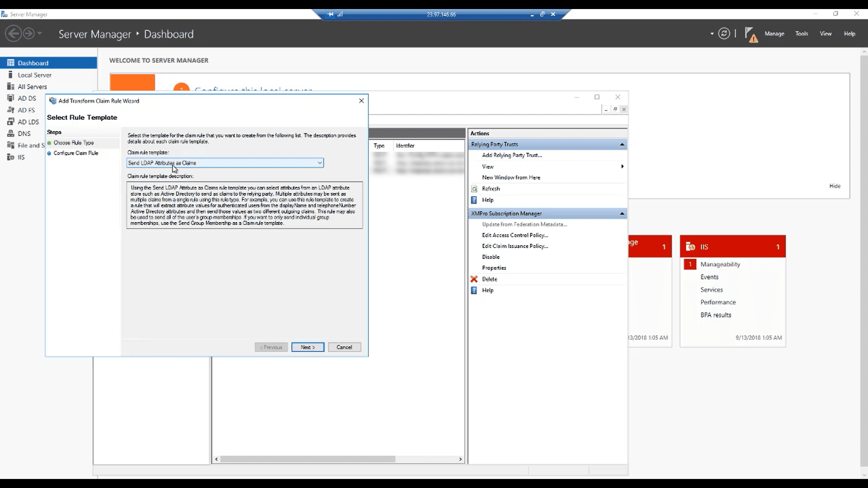This screenshot has height=488, width=868.
Task: Expand the View submenu arrow
Action: 622,166
